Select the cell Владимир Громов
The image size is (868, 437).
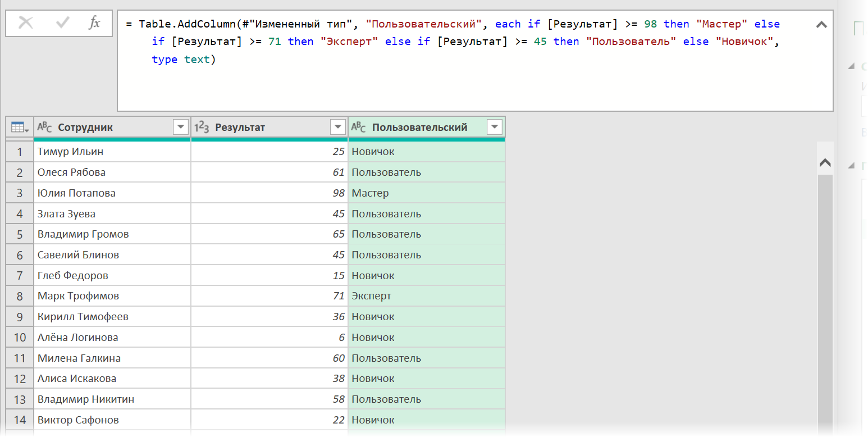tap(112, 234)
